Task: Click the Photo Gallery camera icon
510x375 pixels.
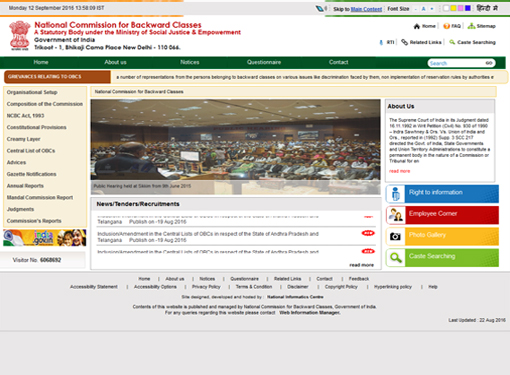Action: pyautogui.click(x=396, y=236)
